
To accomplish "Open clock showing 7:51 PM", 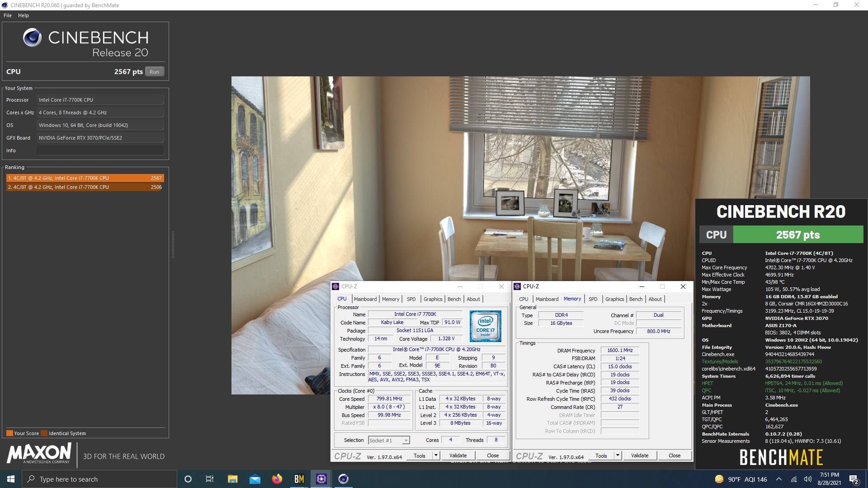I will [829, 479].
